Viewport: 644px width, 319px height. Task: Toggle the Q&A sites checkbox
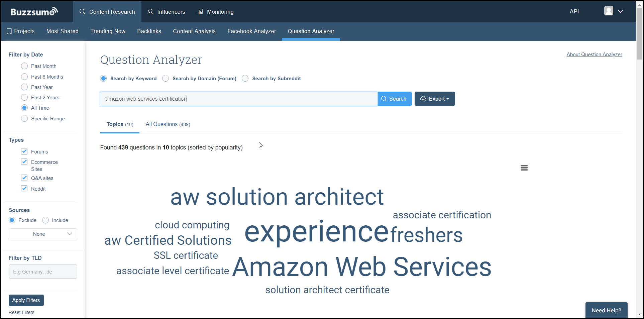(x=24, y=178)
